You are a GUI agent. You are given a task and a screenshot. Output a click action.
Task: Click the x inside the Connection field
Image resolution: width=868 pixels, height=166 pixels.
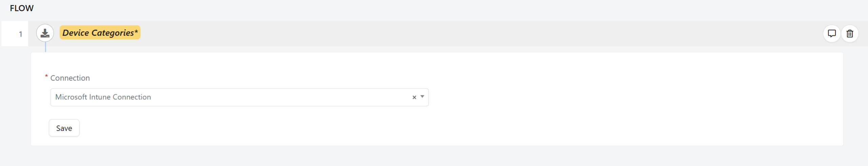coord(414,97)
